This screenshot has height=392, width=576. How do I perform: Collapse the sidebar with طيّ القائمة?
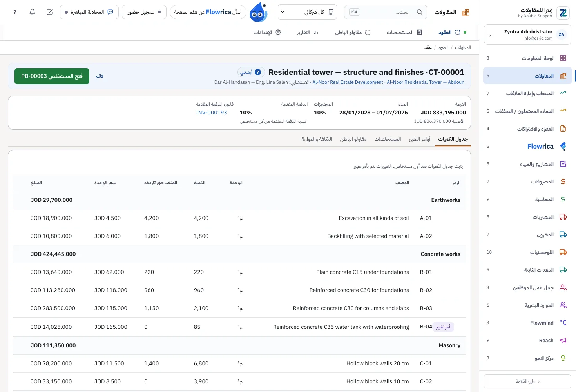pyautogui.click(x=527, y=381)
